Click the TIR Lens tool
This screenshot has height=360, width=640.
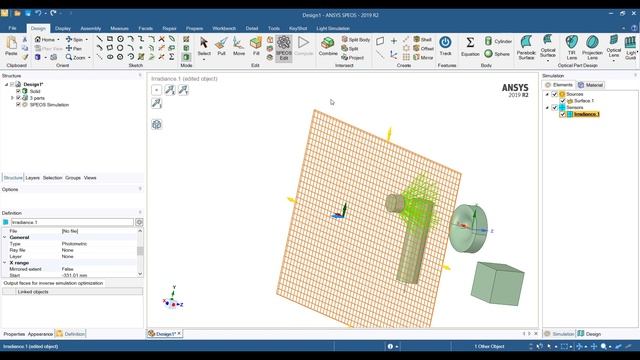(x=571, y=48)
